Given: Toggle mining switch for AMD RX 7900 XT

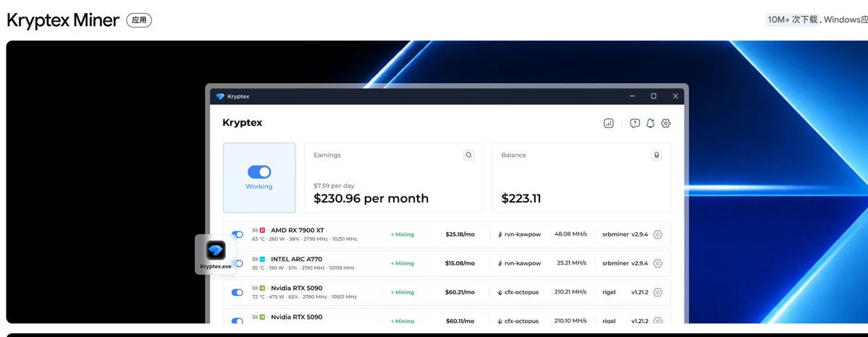Looking at the screenshot, I should pyautogui.click(x=237, y=234).
